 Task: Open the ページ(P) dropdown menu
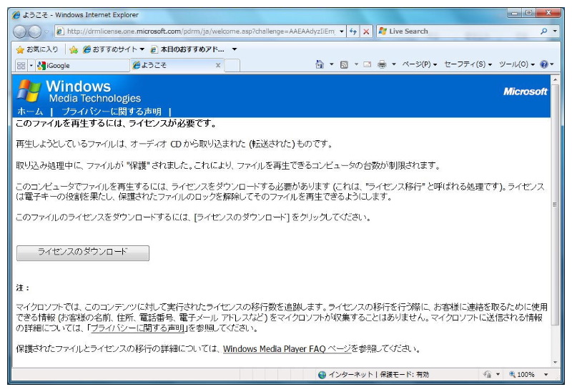click(418, 65)
